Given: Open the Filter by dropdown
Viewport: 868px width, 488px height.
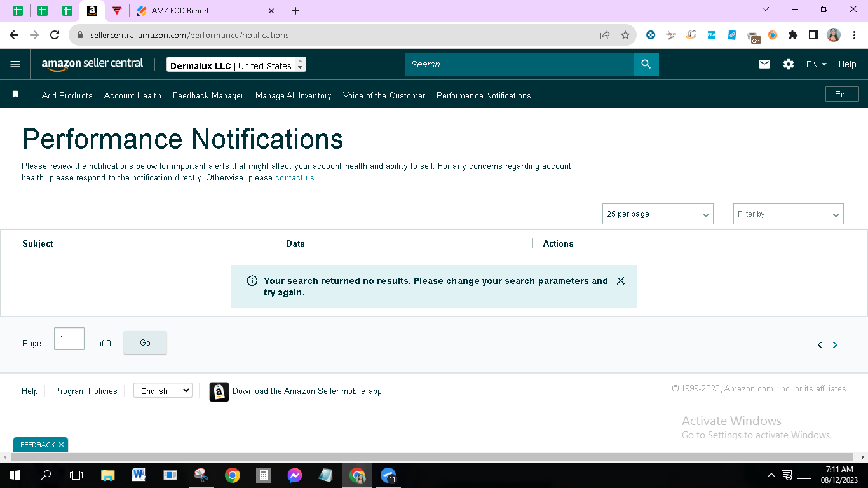Looking at the screenshot, I should pos(788,214).
